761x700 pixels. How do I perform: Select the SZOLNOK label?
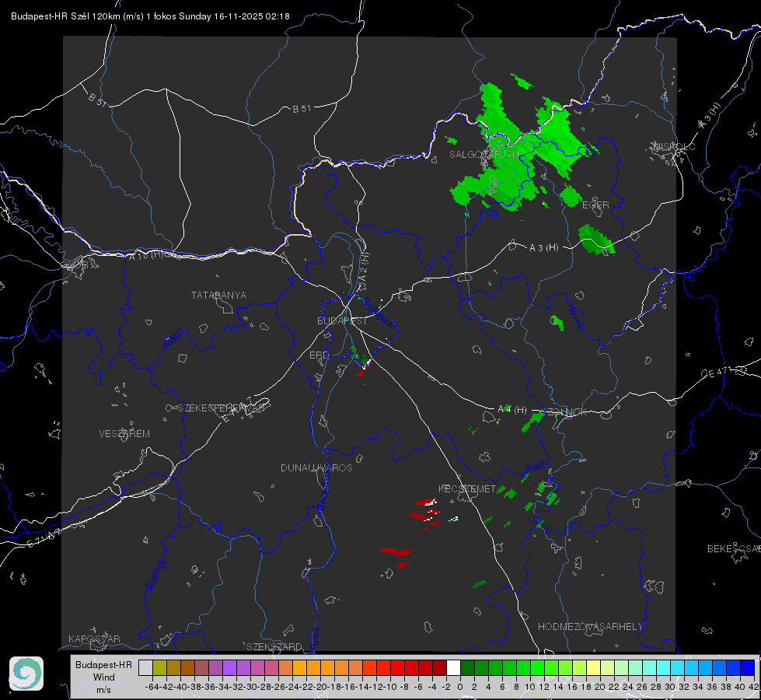[x=564, y=412]
